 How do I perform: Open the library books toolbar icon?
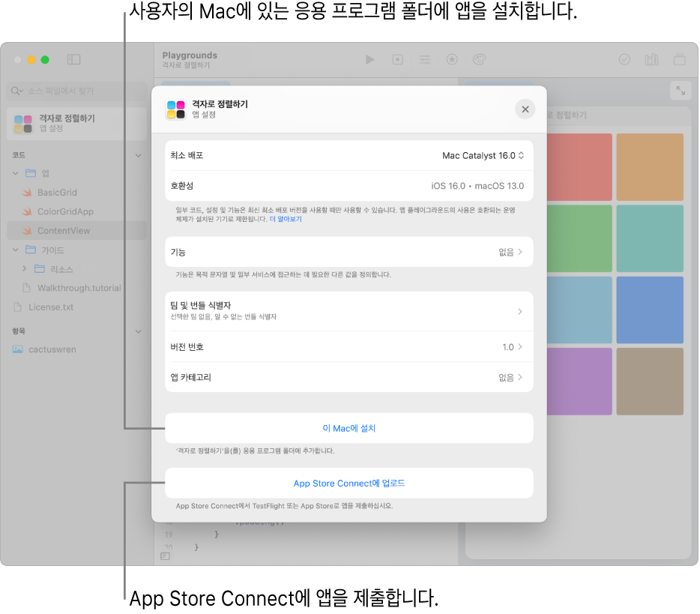click(651, 59)
